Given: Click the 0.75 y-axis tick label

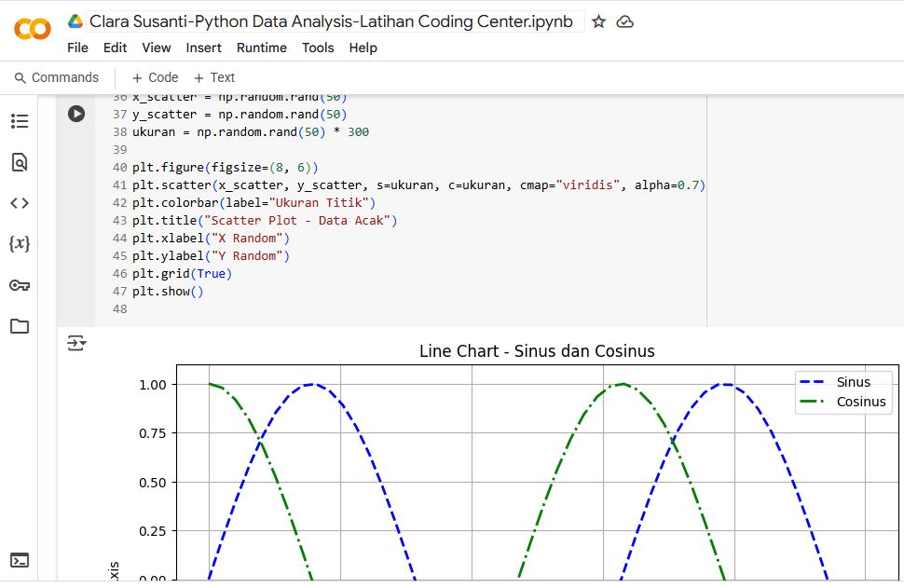Looking at the screenshot, I should point(153,433).
